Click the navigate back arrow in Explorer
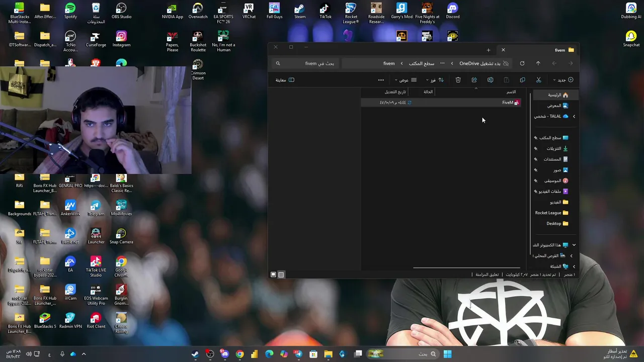The width and height of the screenshot is (644, 362). click(571, 63)
